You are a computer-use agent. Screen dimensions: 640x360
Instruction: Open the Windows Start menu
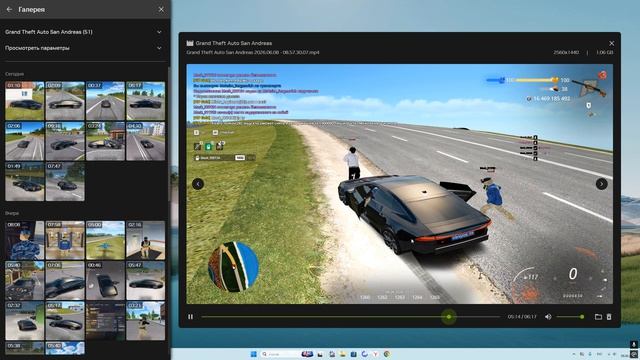coord(253,354)
